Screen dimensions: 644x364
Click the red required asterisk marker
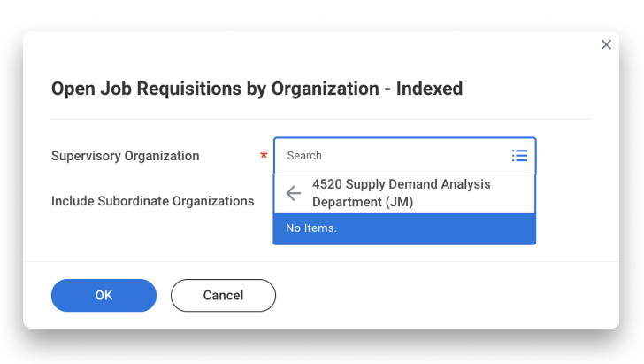click(x=264, y=157)
